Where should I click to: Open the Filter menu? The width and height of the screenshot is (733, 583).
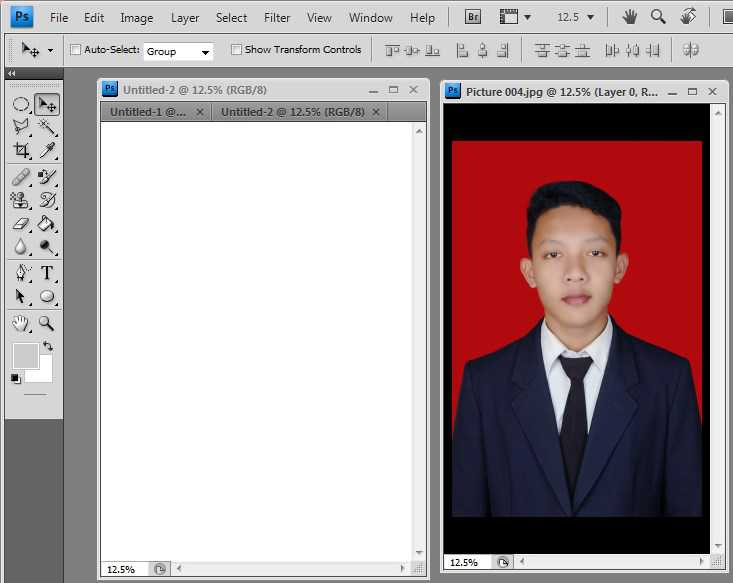(x=277, y=18)
